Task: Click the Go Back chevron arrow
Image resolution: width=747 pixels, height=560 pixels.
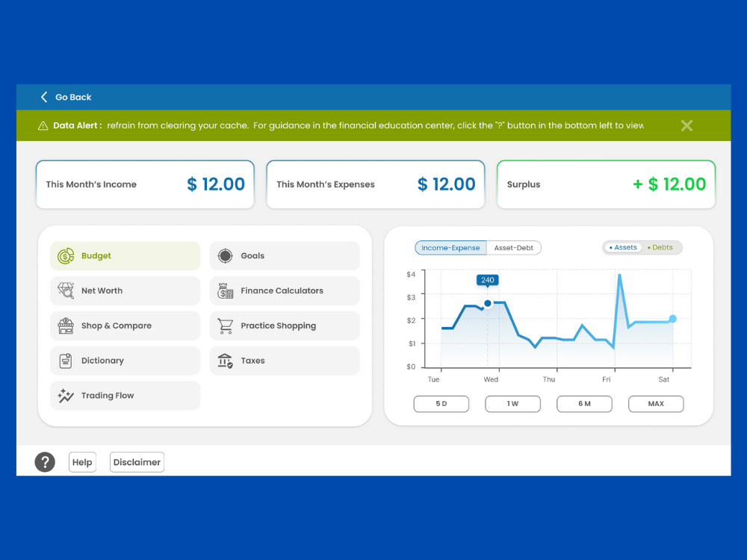Action: 44,97
